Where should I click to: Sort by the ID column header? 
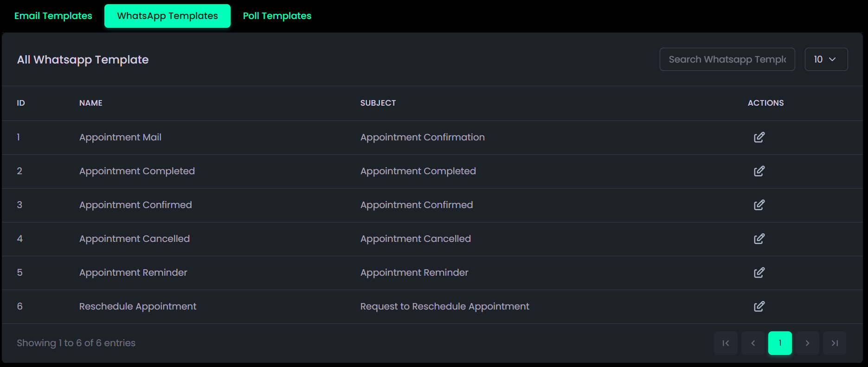coord(21,103)
